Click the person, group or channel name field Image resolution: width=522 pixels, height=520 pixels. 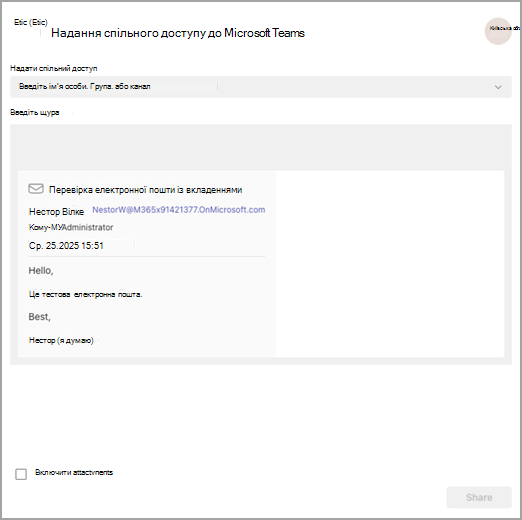click(261, 87)
